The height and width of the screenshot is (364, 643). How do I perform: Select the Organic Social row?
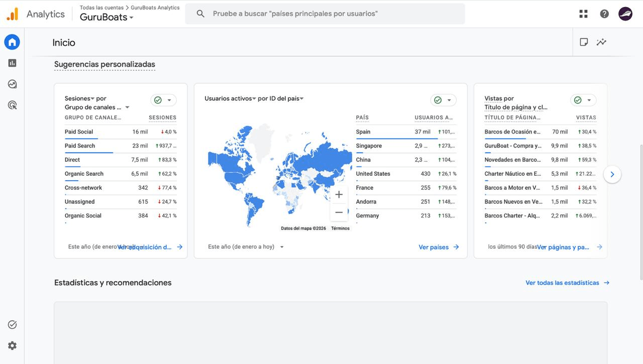point(121,216)
